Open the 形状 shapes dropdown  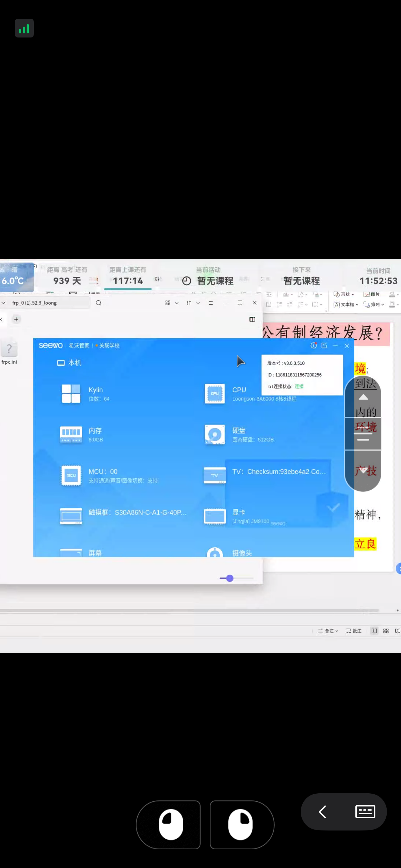coord(344,294)
